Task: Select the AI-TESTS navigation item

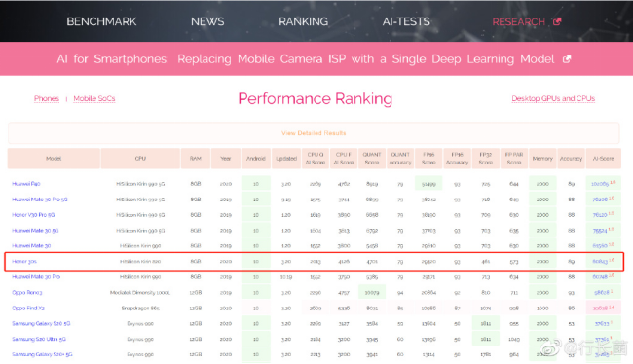Action: [406, 21]
